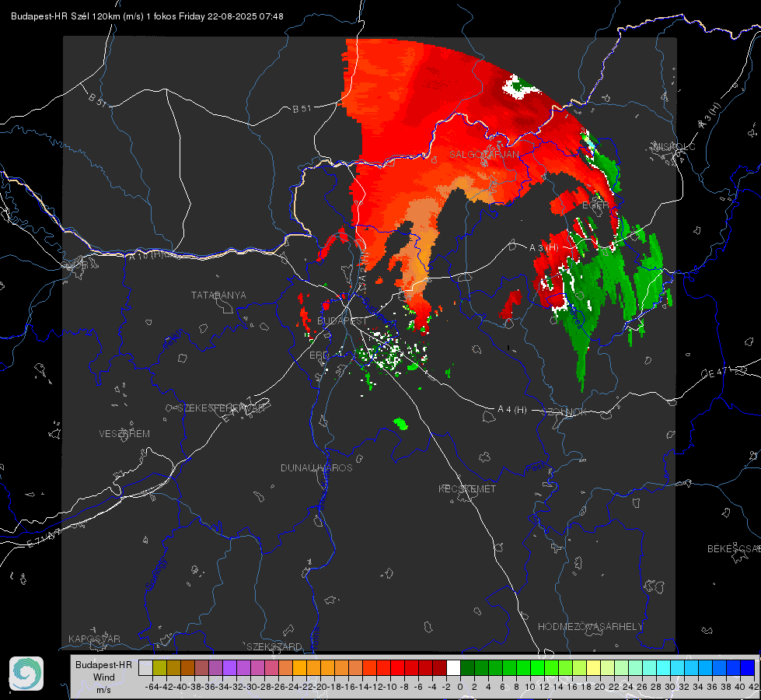The image size is (761, 700).
Task: Click the isolated bright green echo above Dunaújváros
Action: coord(400,424)
